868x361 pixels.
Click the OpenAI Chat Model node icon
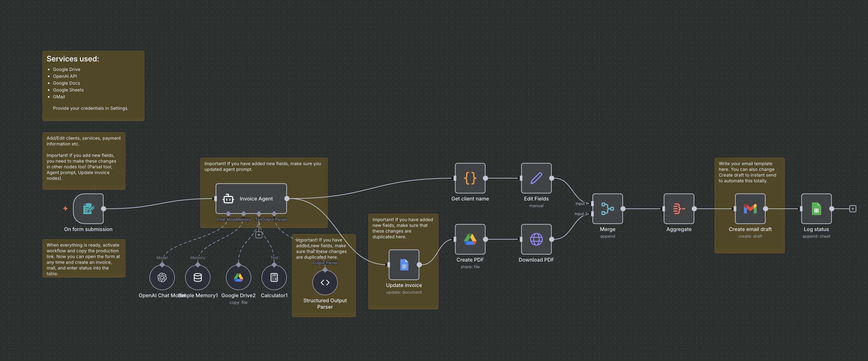coord(162,278)
